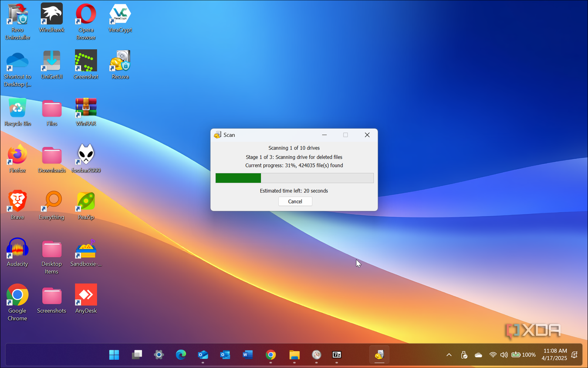Screen dimensions: 588x368
Task: Open Google Chrome from the taskbar
Action: point(270,355)
